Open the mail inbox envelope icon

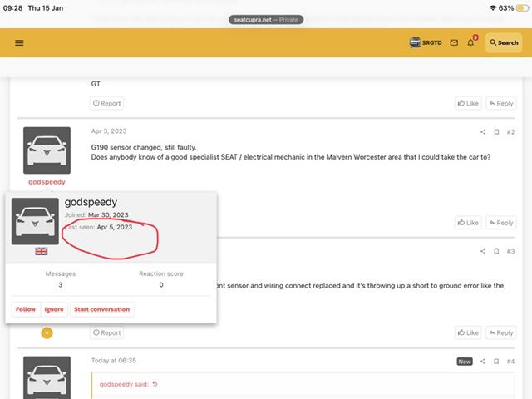(x=454, y=42)
